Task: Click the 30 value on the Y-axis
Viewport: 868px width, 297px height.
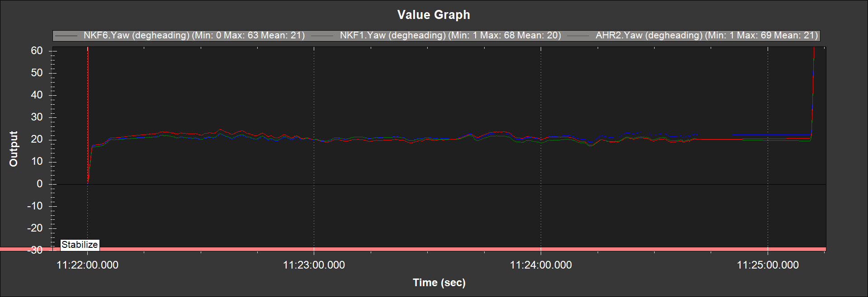Action: (37, 117)
